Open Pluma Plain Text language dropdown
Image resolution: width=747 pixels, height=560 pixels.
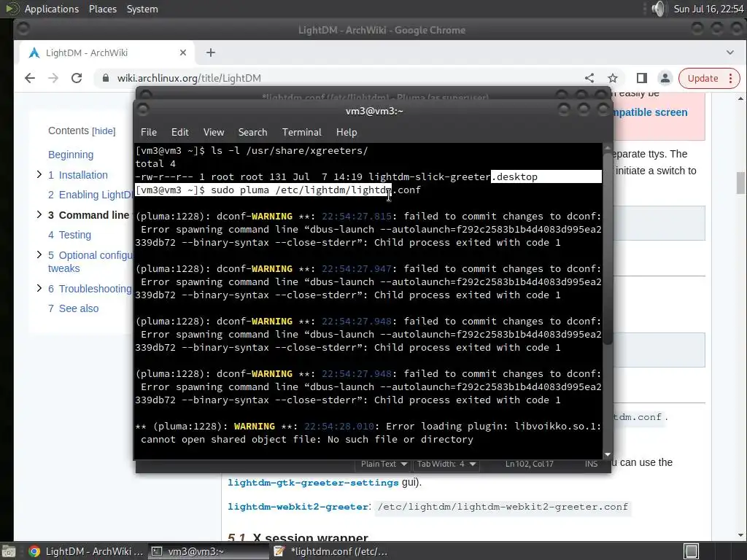pyautogui.click(x=384, y=464)
